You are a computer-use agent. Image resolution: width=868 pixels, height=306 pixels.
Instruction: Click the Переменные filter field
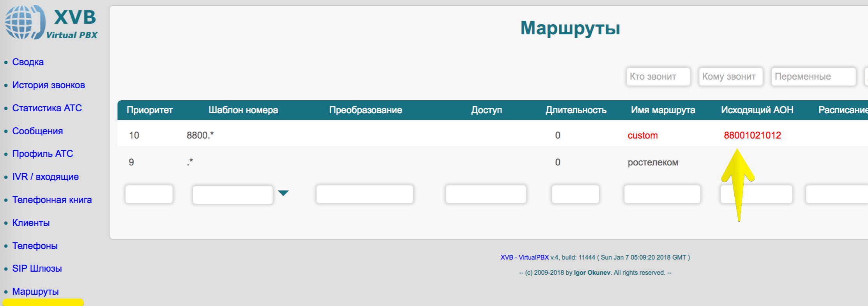813,76
